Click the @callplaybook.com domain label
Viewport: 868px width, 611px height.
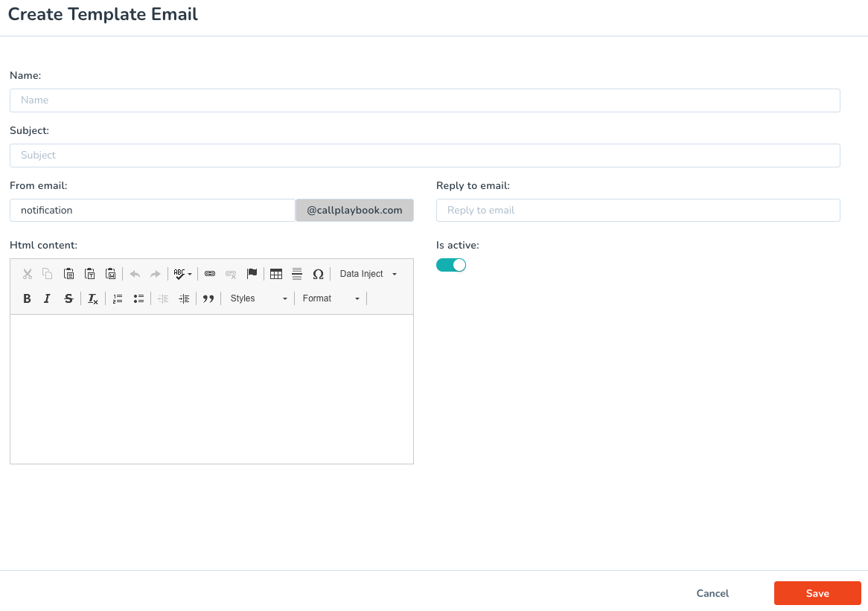point(354,211)
